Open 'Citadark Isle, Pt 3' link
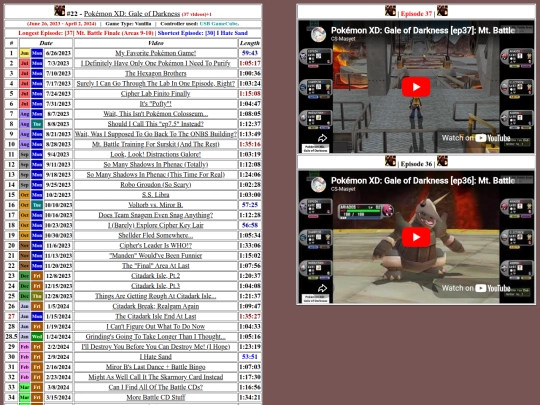 click(x=156, y=286)
